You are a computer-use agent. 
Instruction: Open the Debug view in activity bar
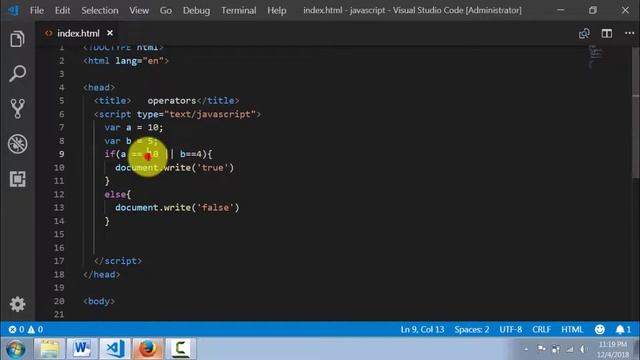click(x=17, y=144)
